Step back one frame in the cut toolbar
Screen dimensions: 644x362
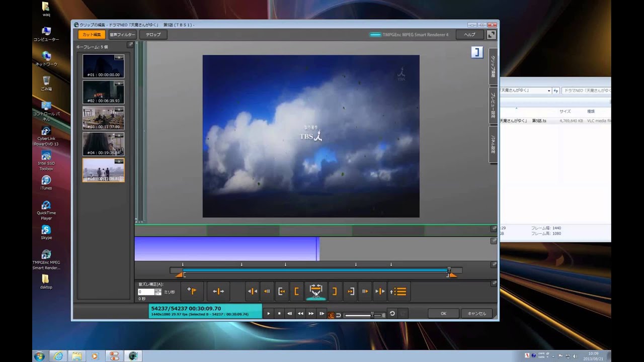point(267,291)
